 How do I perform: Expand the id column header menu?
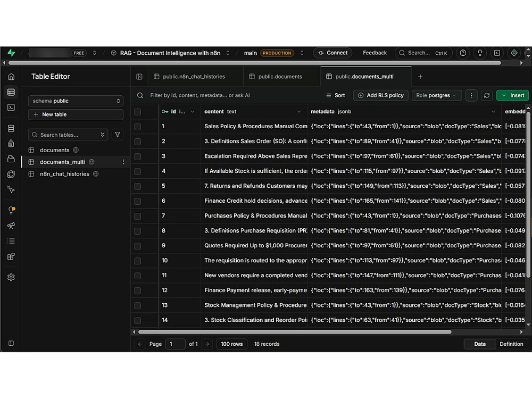click(x=193, y=112)
